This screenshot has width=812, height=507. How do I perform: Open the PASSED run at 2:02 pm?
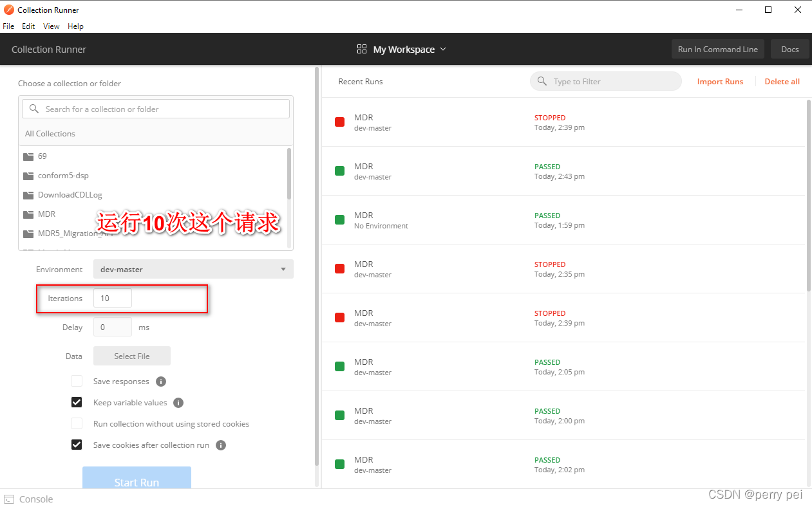(563, 465)
